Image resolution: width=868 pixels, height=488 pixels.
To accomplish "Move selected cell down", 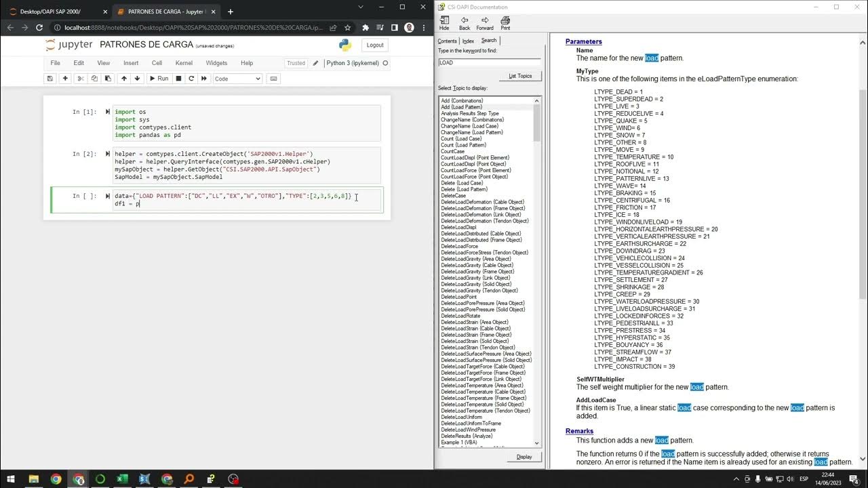I will tap(137, 79).
